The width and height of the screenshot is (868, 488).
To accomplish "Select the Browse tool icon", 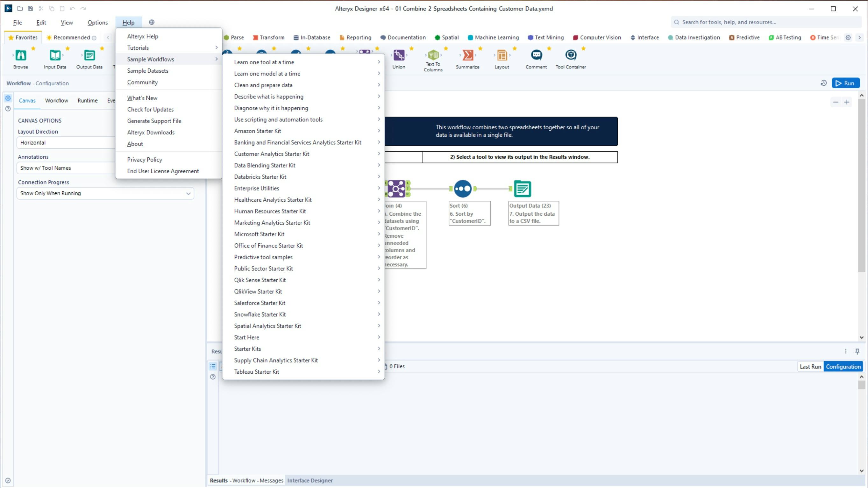I will click(x=21, y=55).
